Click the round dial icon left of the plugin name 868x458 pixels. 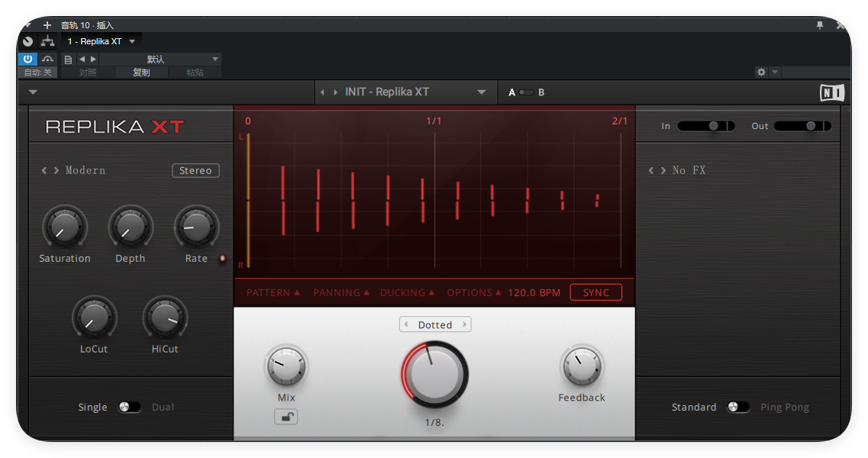tap(27, 41)
